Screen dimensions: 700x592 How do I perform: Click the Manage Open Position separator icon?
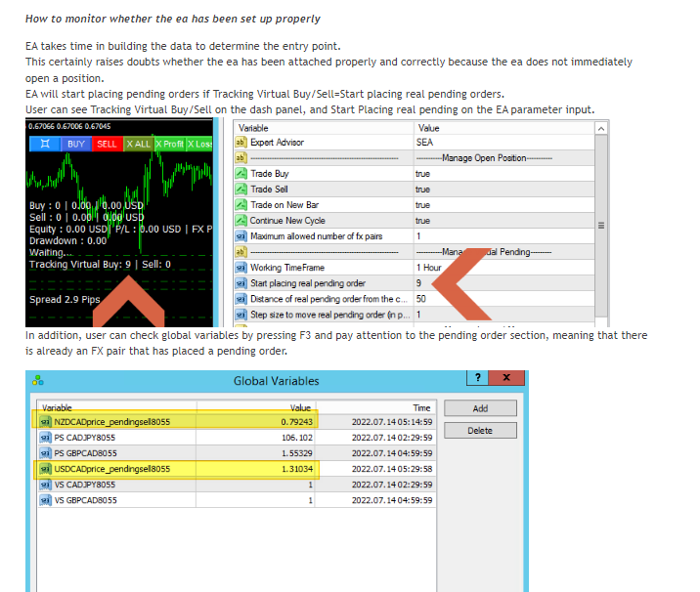click(x=241, y=158)
